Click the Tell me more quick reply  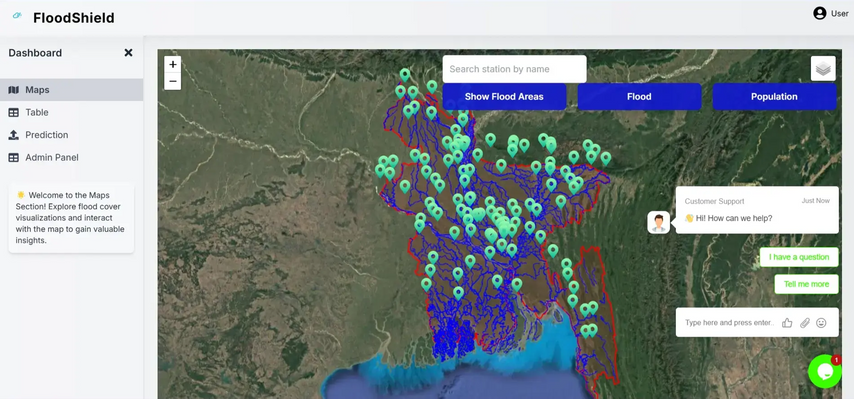[x=807, y=284]
